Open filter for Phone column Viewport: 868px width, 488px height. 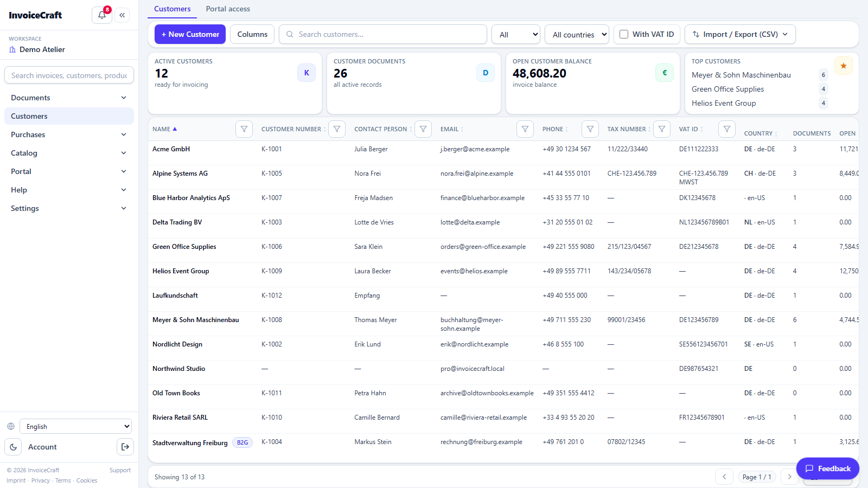click(590, 129)
